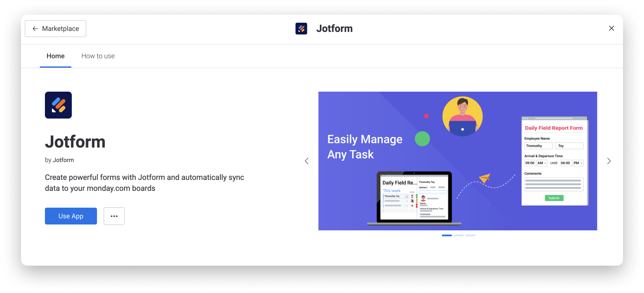This screenshot has width=644, height=293.
Task: Show previous carousel slide with left chevron
Action: 306,161
